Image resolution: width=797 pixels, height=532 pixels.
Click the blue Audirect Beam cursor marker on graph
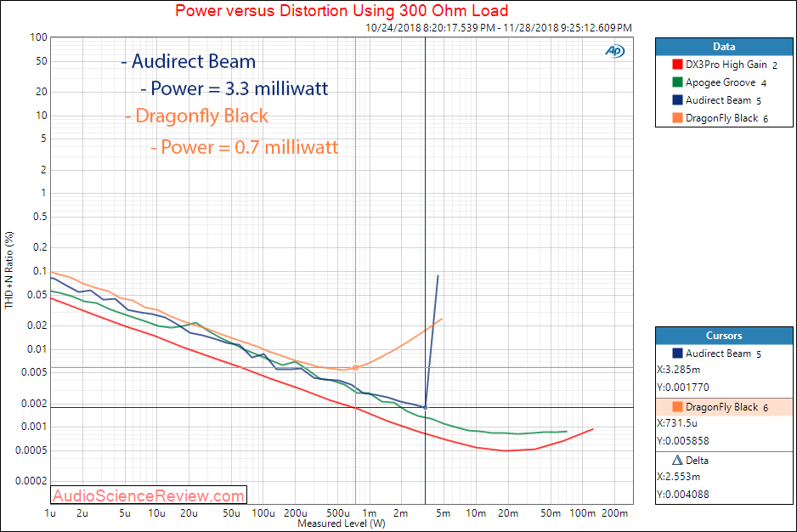click(x=426, y=407)
